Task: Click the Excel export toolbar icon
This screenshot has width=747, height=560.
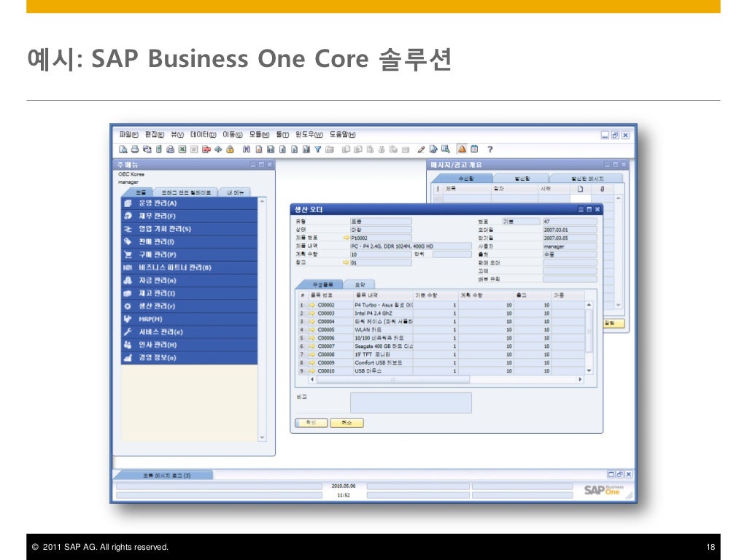Action: click(x=182, y=149)
